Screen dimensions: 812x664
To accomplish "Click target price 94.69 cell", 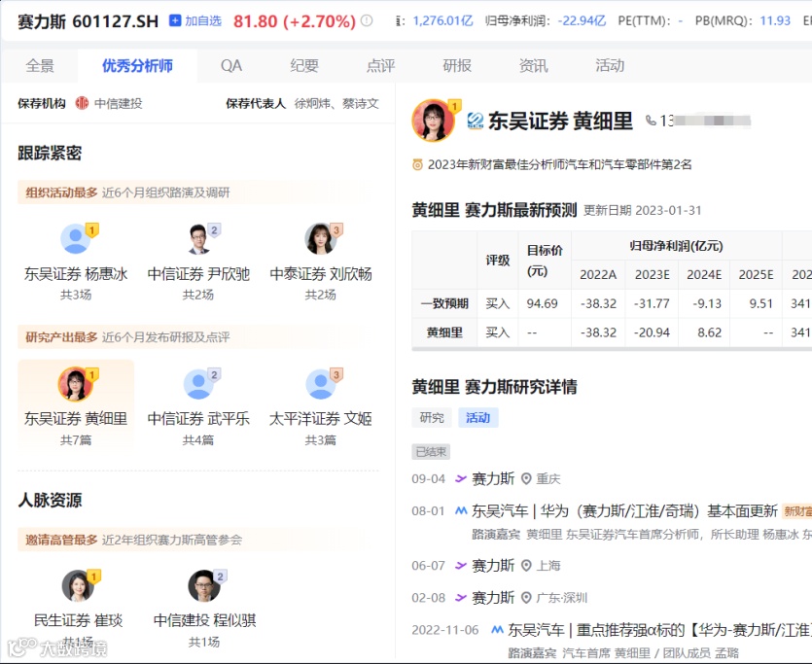I will pos(543,303).
